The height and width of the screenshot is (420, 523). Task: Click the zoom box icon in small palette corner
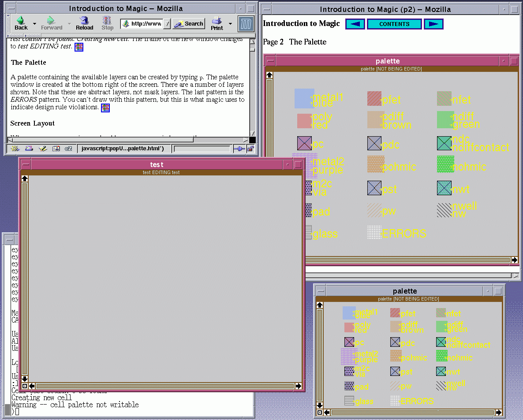click(x=320, y=413)
